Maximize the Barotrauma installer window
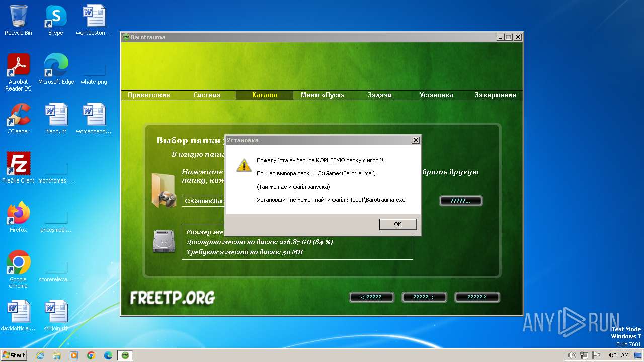The height and width of the screenshot is (362, 644). coord(508,37)
